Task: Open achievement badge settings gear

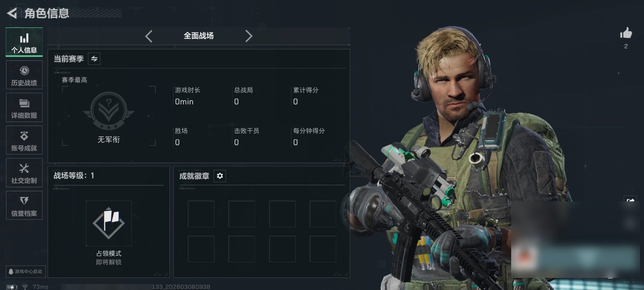Action: coord(220,176)
